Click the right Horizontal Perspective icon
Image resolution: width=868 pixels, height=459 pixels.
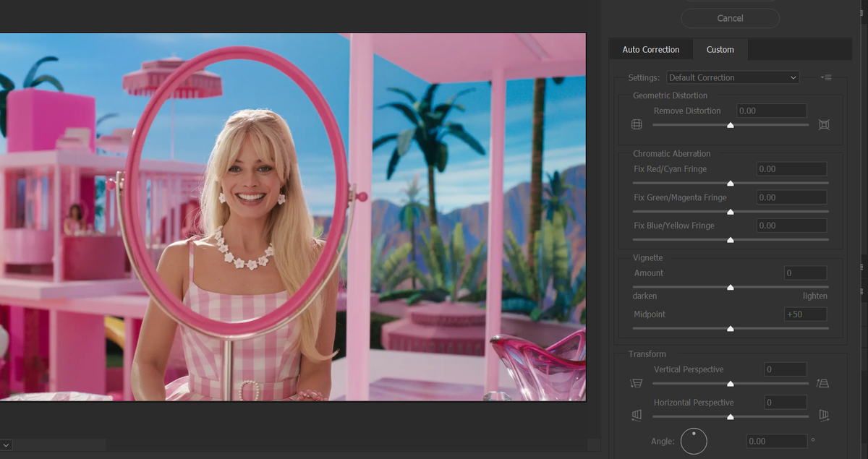coord(824,416)
